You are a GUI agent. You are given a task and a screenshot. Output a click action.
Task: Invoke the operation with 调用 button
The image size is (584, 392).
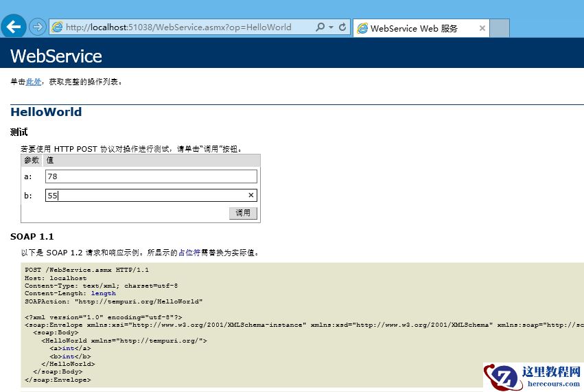point(243,213)
